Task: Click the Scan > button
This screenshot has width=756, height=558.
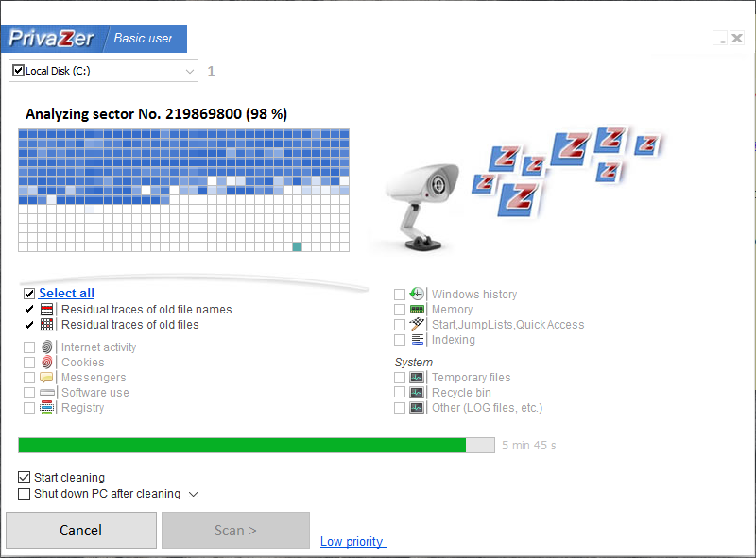Action: click(x=235, y=530)
